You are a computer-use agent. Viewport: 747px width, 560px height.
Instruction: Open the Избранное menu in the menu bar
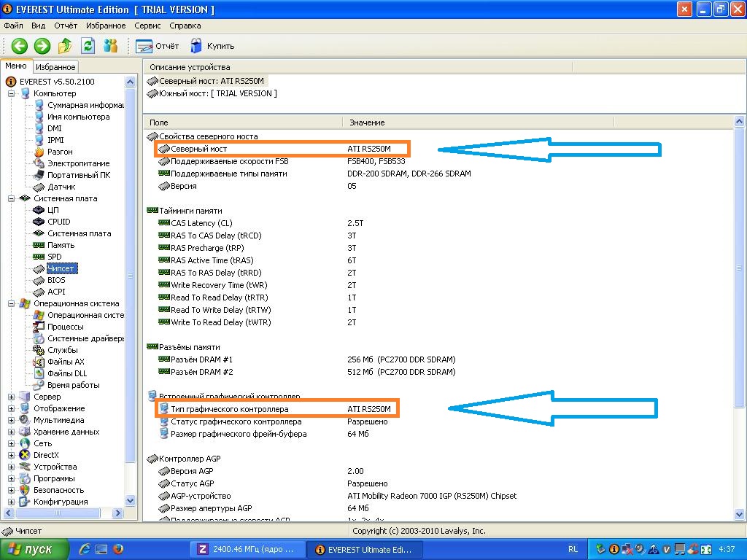tap(106, 26)
